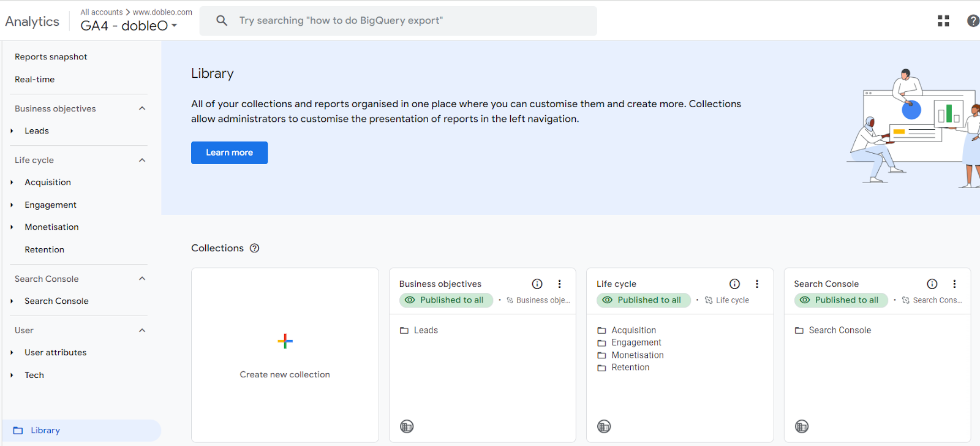The image size is (980, 446).
Task: Open Leads in the sidebar
Action: coord(37,131)
